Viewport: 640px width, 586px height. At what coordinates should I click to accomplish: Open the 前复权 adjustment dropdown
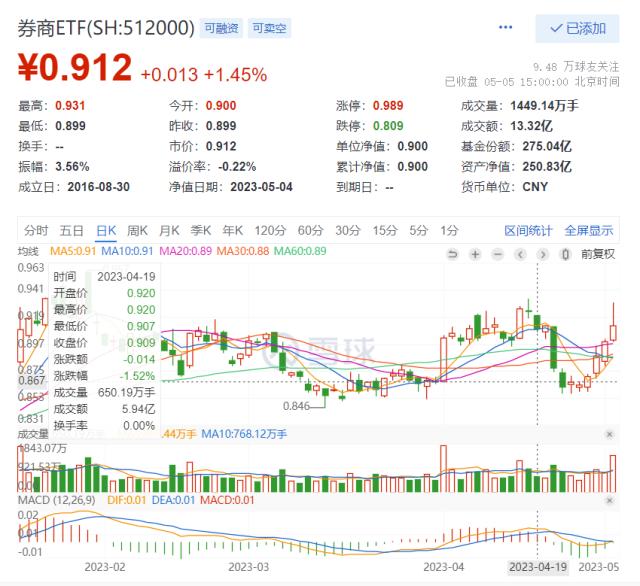pyautogui.click(x=598, y=255)
